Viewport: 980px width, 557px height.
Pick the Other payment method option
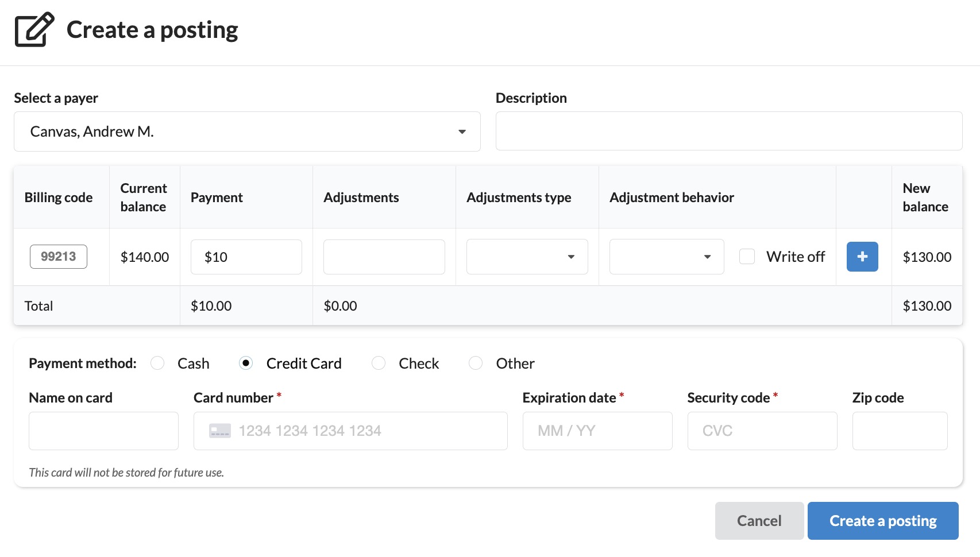[x=476, y=363]
